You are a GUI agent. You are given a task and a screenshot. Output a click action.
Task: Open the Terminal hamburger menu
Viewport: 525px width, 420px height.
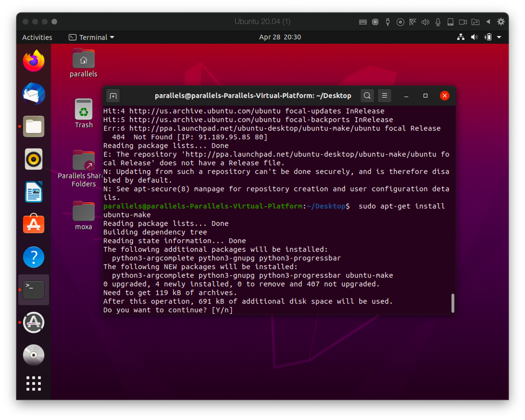[x=385, y=96]
